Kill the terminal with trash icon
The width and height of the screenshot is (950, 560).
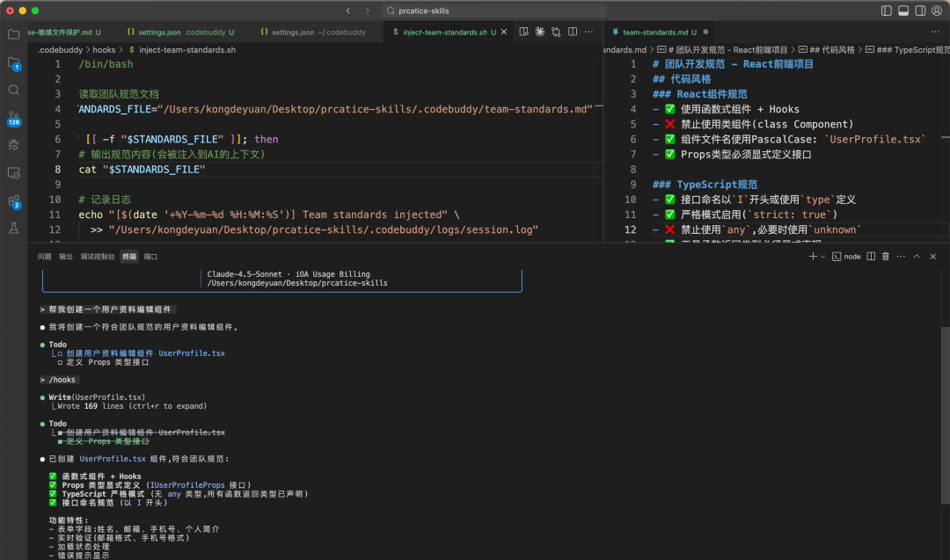885,257
